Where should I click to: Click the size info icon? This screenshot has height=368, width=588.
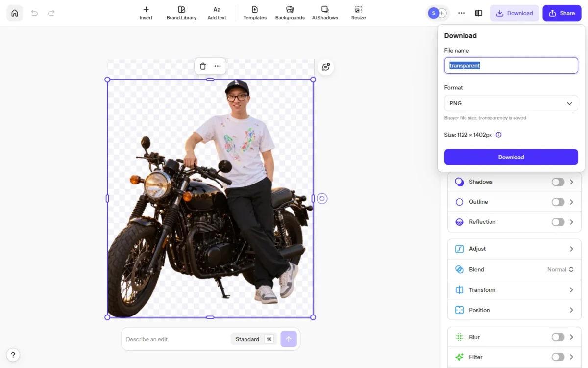point(498,135)
